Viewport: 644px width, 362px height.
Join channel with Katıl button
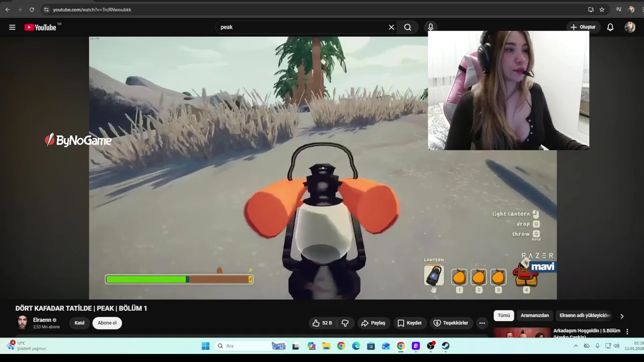(79, 323)
